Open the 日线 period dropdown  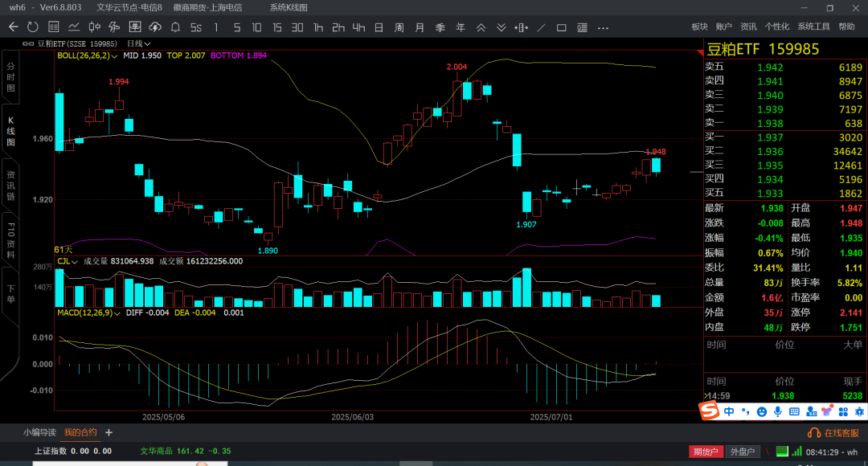point(139,43)
